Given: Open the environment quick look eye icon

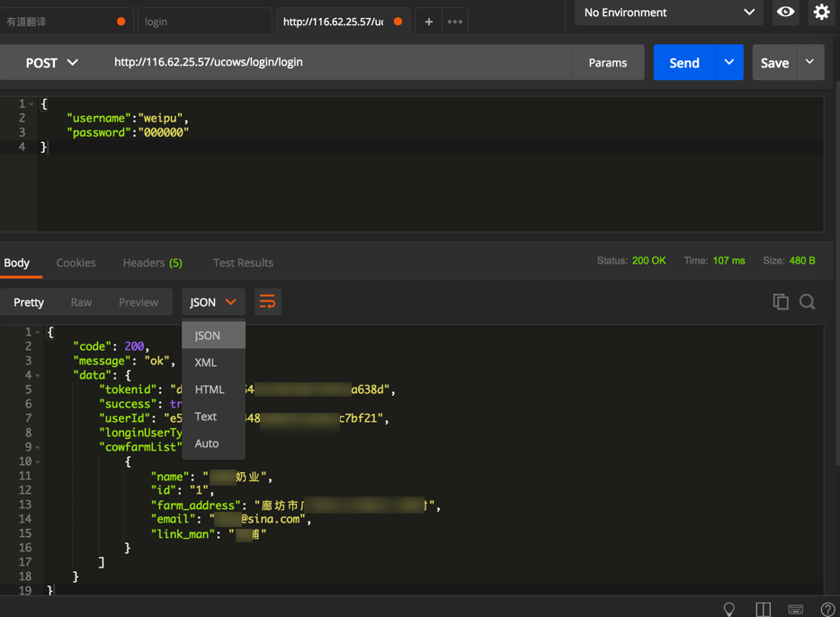Looking at the screenshot, I should 785,12.
